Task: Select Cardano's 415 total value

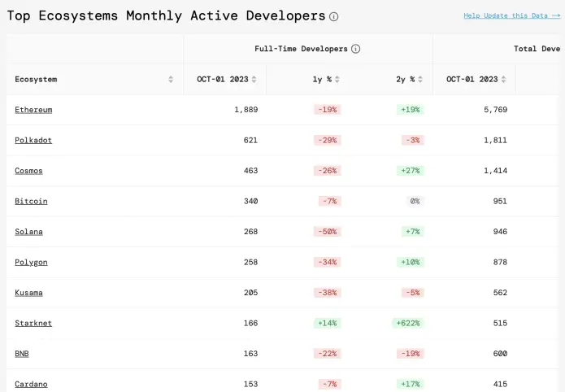Action: pos(500,384)
